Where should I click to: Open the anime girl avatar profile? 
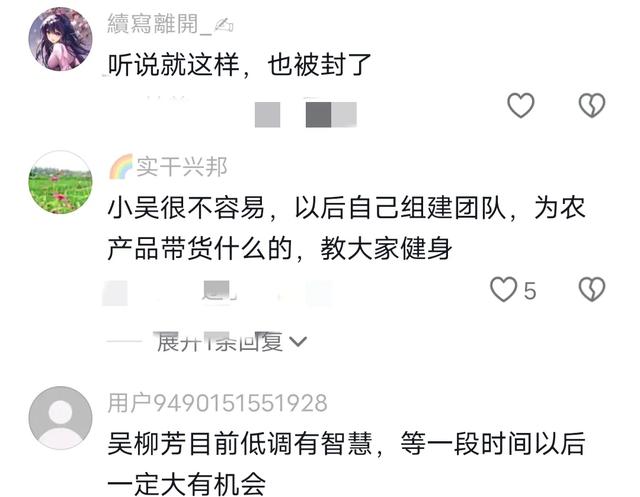[60, 39]
